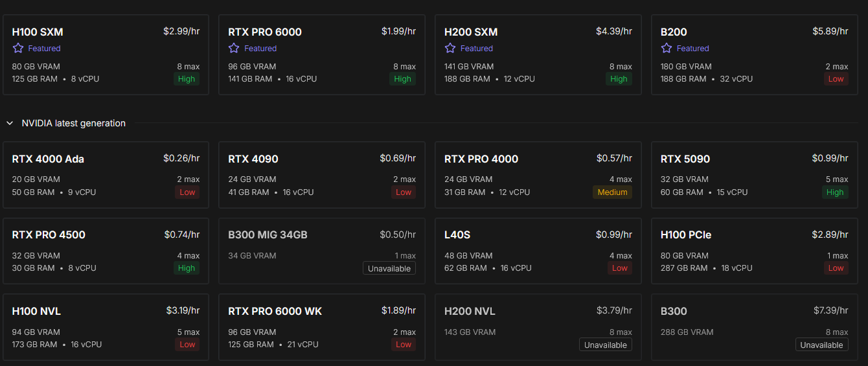Click the $2.89/hr price on H100 PCIe
The width and height of the screenshot is (868, 366).
pos(830,234)
